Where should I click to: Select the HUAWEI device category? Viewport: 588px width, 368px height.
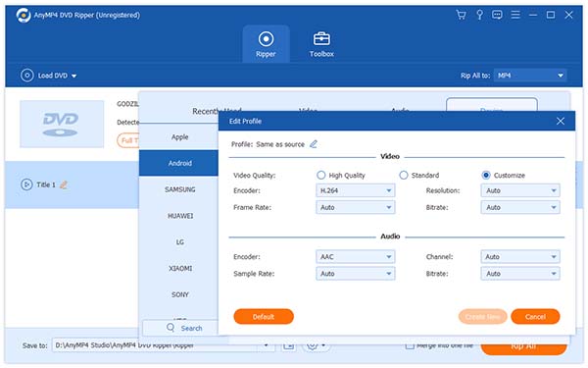pos(179,216)
